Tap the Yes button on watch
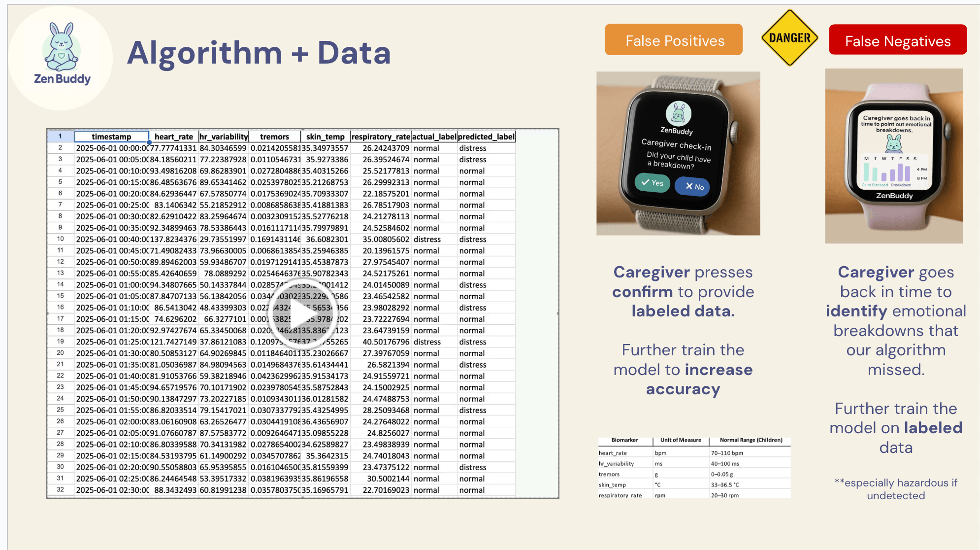Screen dimensions: 980x550 pyautogui.click(x=652, y=183)
